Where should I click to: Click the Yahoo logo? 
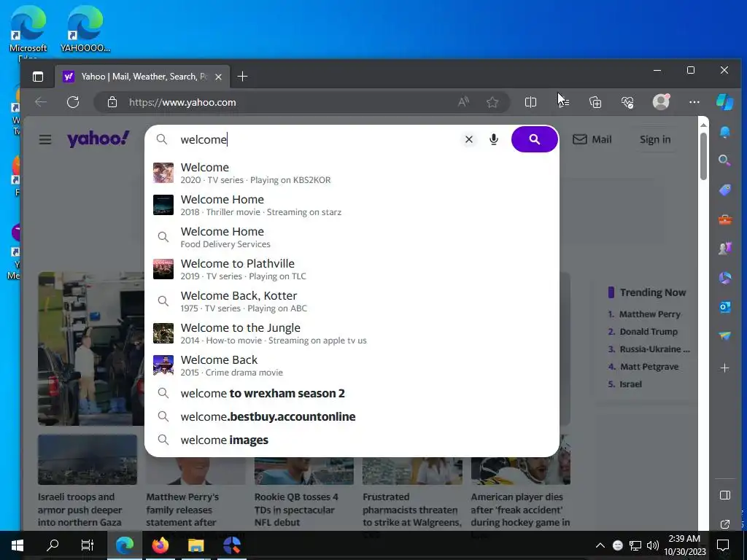point(98,139)
